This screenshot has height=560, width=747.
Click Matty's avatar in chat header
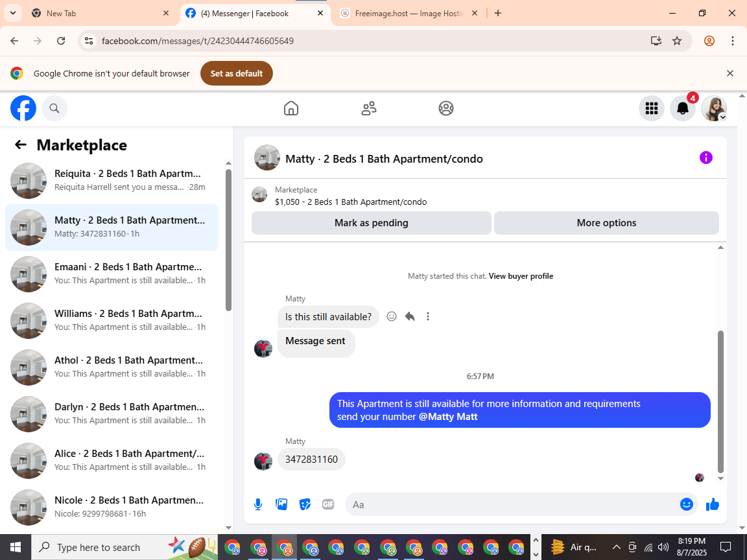(267, 157)
